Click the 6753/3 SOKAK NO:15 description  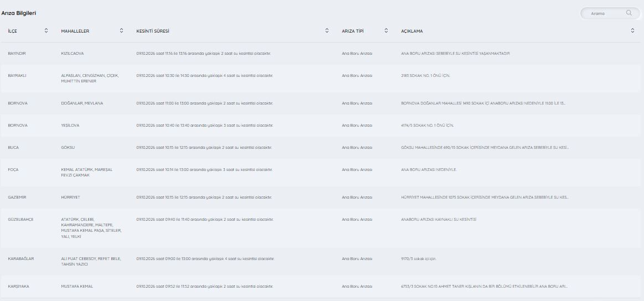click(x=485, y=286)
